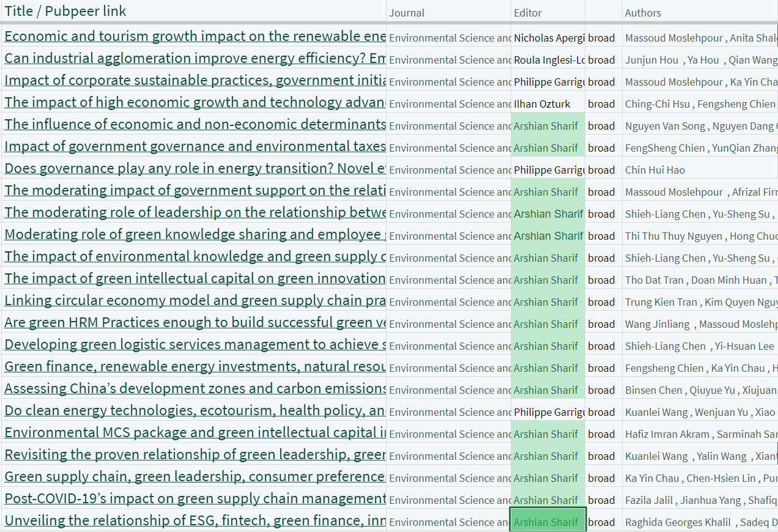Open 'Assessing China's development zones' paper link
This screenshot has width=778, height=532.
point(194,389)
